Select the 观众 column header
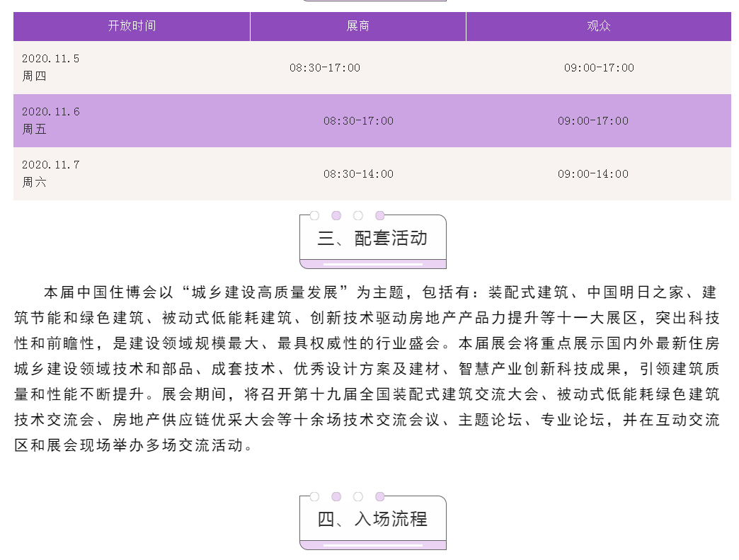 [598, 26]
